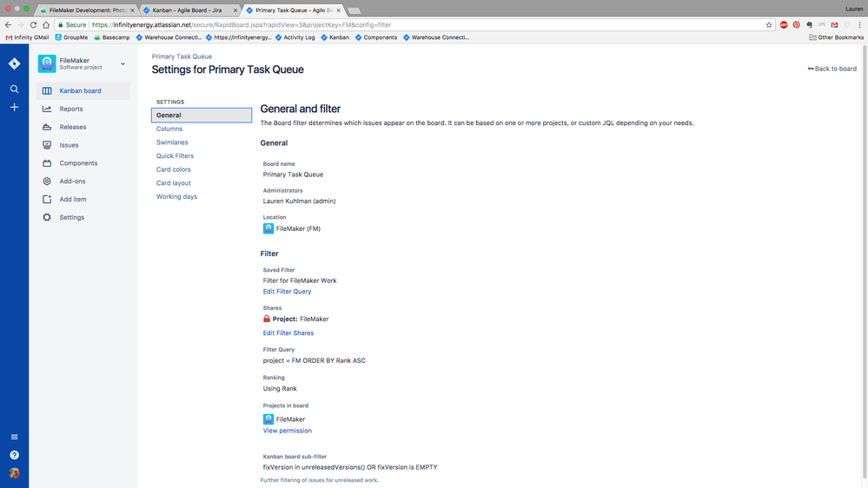Select the General settings tab

pyautogui.click(x=202, y=115)
